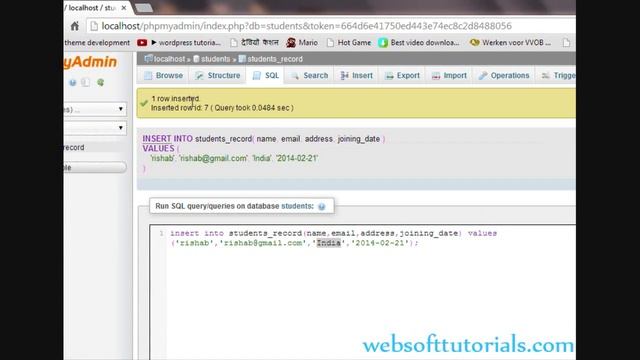Viewport: 640px width, 360px height.
Task: Switch to the Triggers tab
Action: (558, 76)
